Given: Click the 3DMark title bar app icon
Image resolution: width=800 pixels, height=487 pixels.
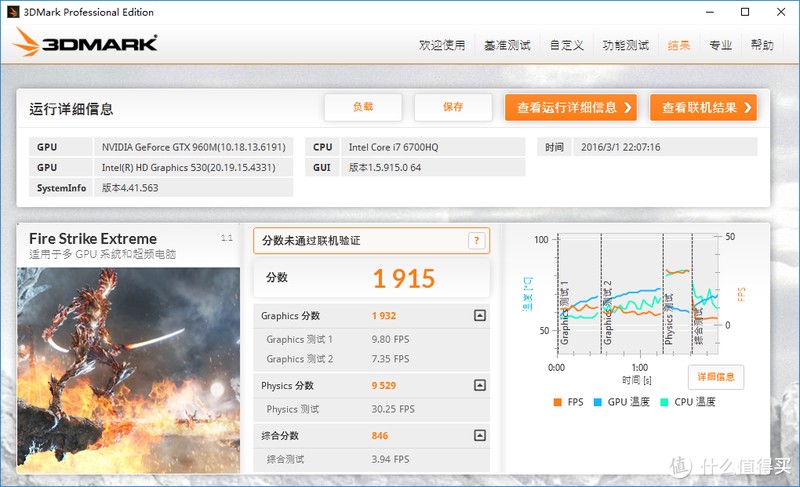Looking at the screenshot, I should click(x=13, y=12).
